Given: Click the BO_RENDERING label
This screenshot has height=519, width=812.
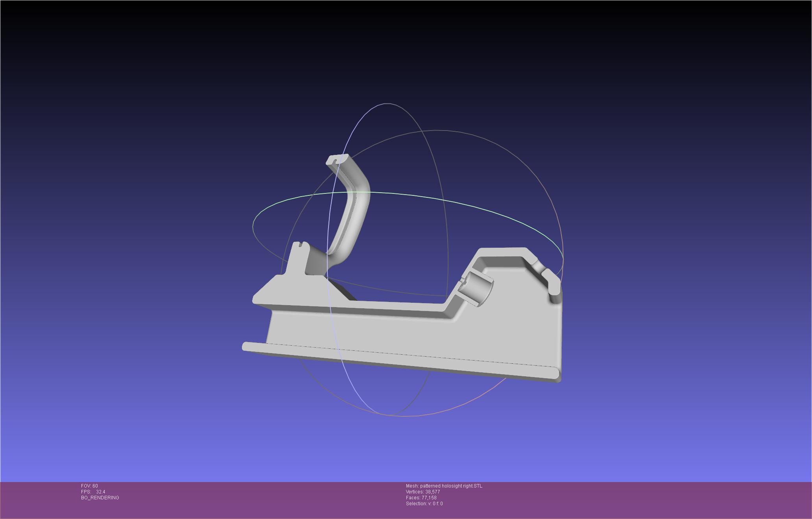Looking at the screenshot, I should click(100, 498).
